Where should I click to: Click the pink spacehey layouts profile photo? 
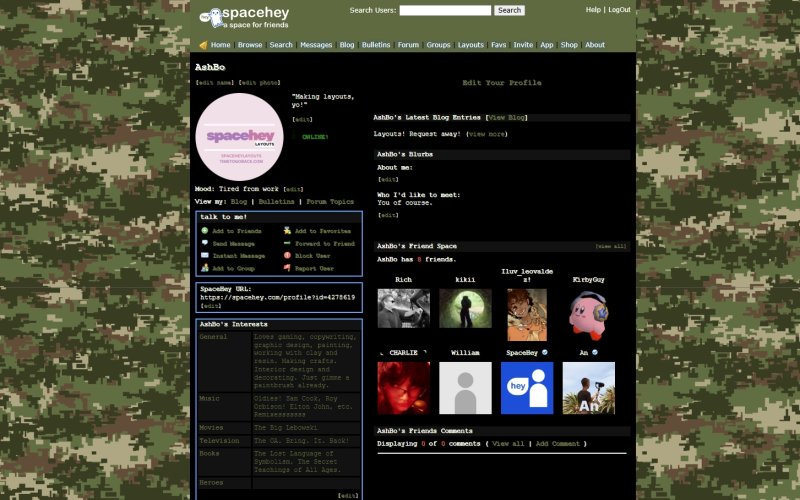239,137
